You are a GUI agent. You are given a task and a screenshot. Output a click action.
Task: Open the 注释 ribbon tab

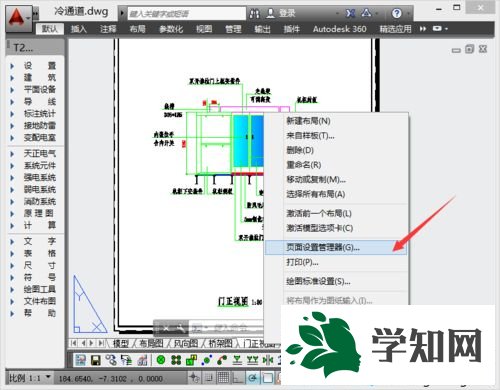[108, 29]
